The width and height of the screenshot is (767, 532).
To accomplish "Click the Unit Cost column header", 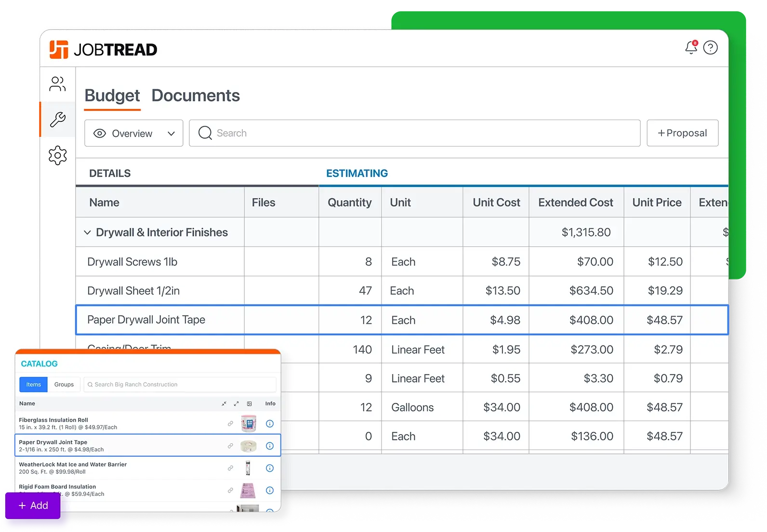I will pyautogui.click(x=496, y=202).
